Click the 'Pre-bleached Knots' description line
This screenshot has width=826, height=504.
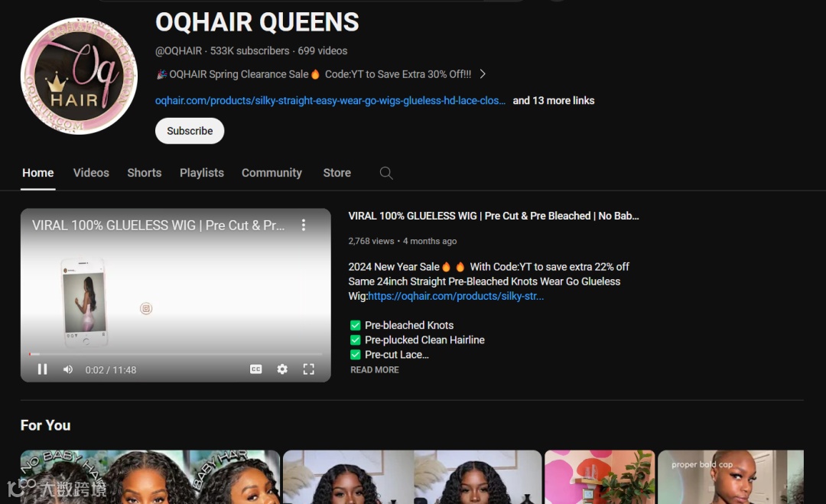[x=409, y=325]
